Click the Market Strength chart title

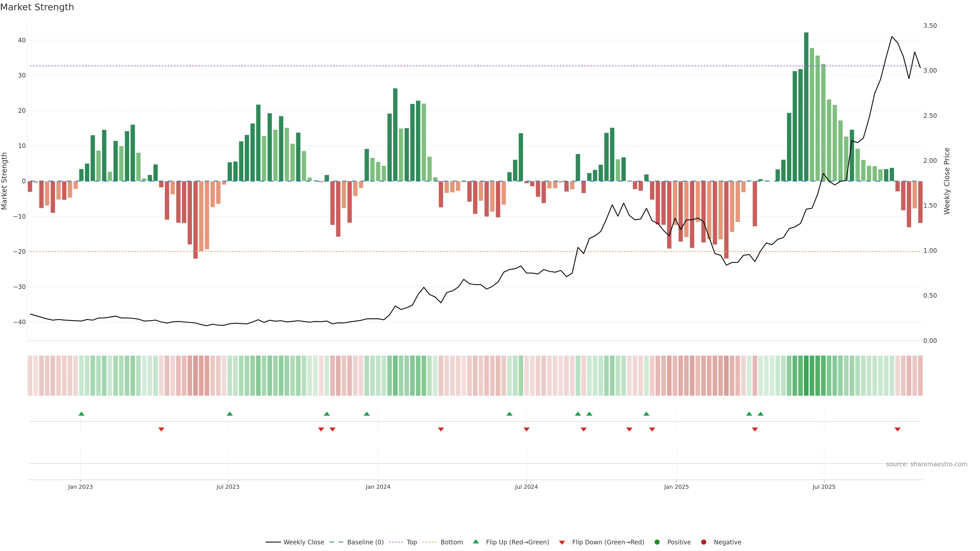pos(37,7)
